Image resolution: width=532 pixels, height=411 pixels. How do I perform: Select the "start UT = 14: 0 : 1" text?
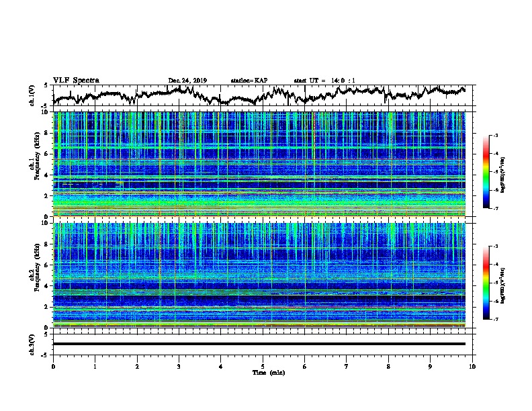pos(324,81)
